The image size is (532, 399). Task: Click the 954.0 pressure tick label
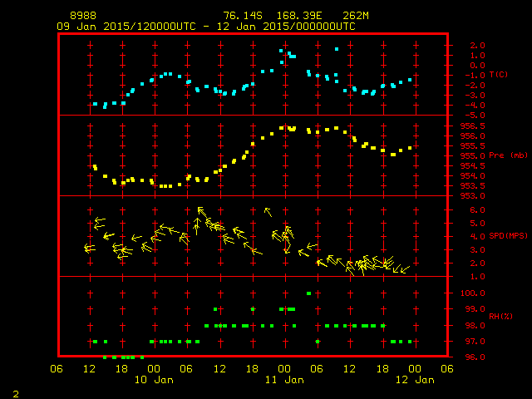[472, 176]
